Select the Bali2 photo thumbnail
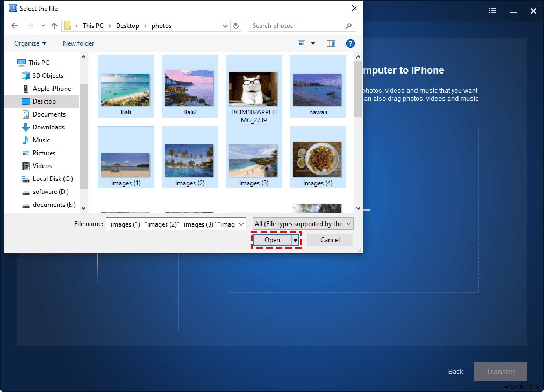The width and height of the screenshot is (544, 392). 189,86
